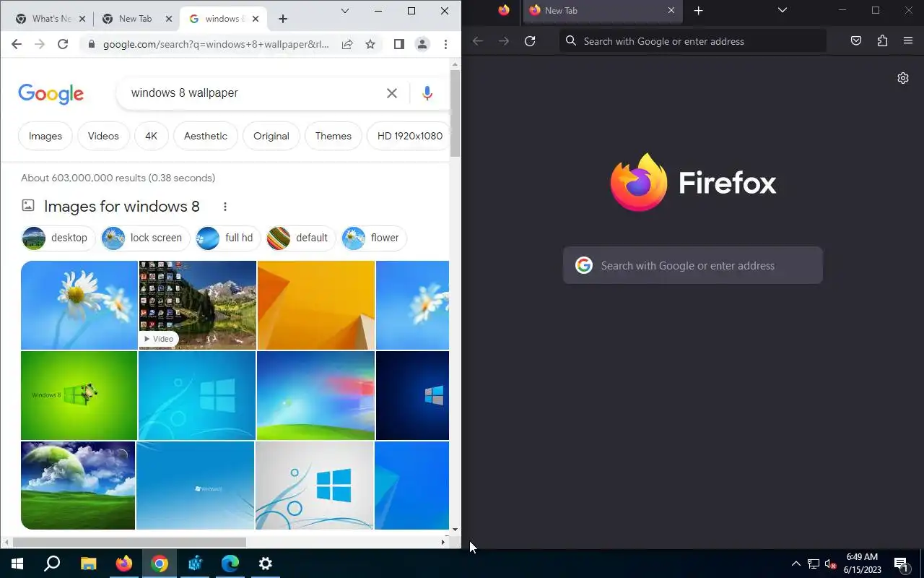This screenshot has width=924, height=578.
Task: Open Windows Start menu
Action: coord(17,564)
